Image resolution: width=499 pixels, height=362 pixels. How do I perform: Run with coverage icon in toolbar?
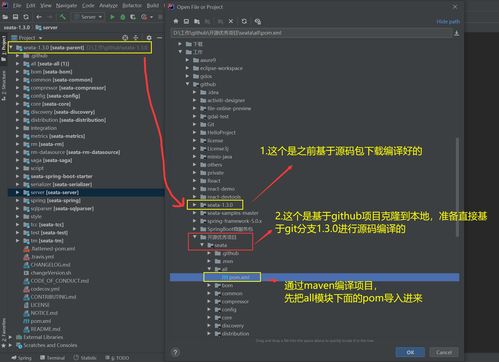133,17
